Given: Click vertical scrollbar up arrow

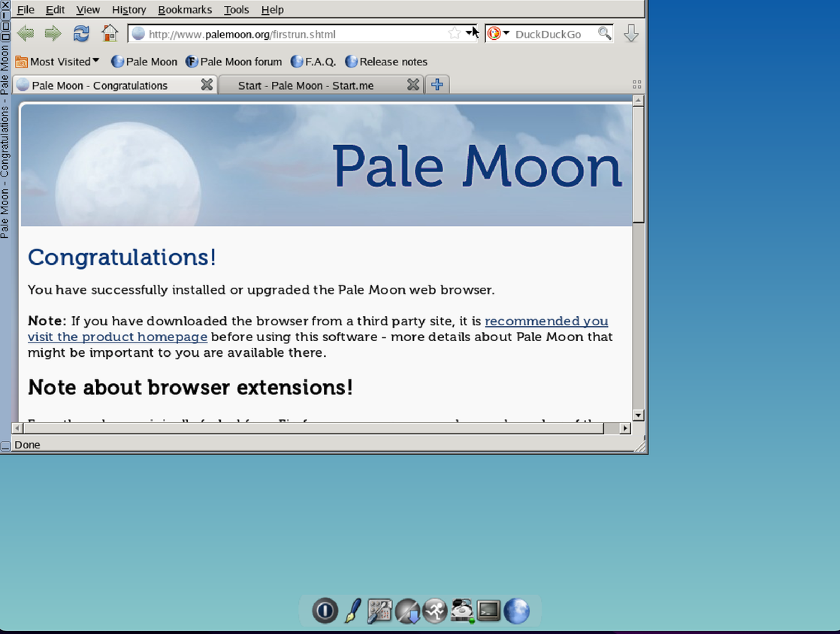Looking at the screenshot, I should [638, 101].
